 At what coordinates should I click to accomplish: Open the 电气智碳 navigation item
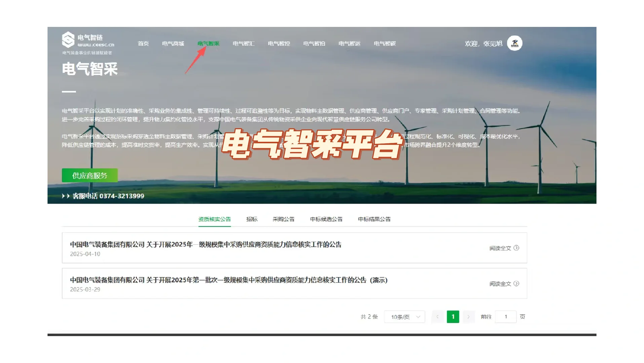tap(385, 43)
